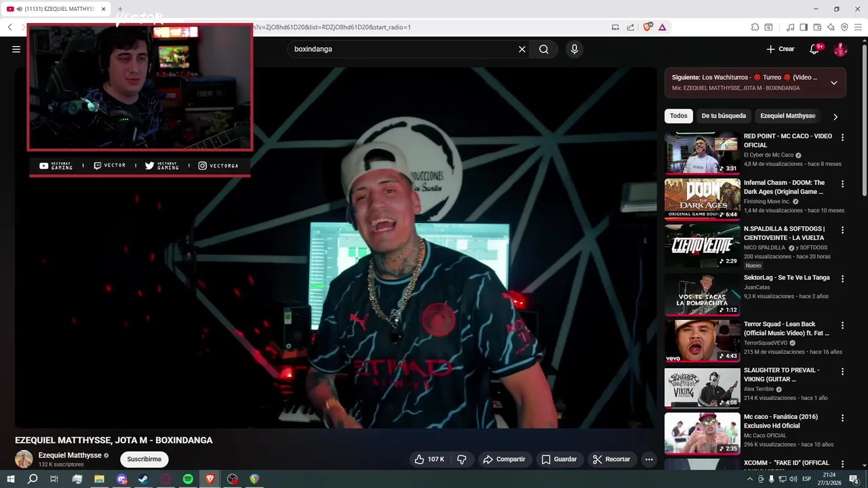868x488 pixels.
Task: Mute the tab via speaker icon
Action: (x=19, y=9)
